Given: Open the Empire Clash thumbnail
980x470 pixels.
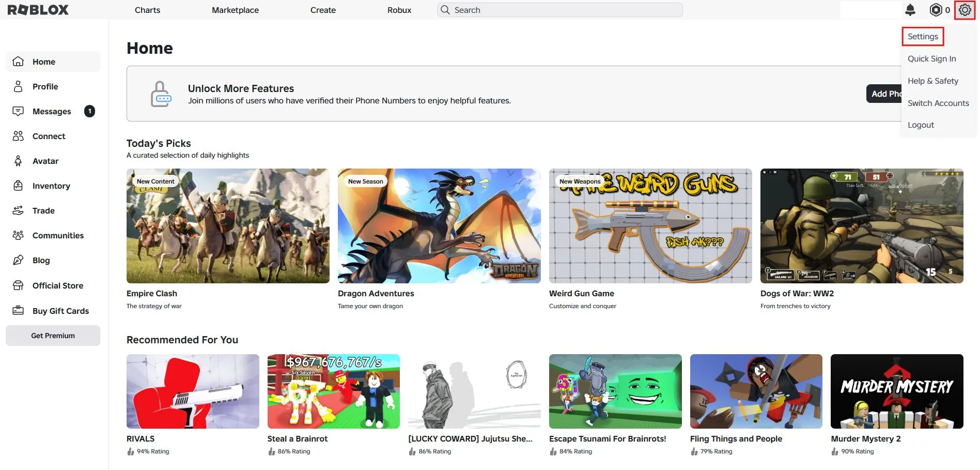Looking at the screenshot, I should coord(228,226).
